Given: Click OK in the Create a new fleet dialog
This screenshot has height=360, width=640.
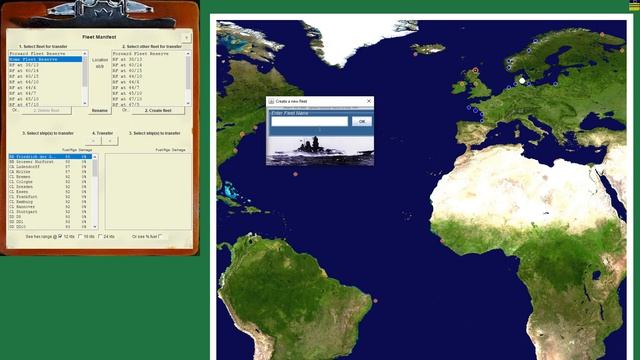Looking at the screenshot, I should pyautogui.click(x=362, y=121).
